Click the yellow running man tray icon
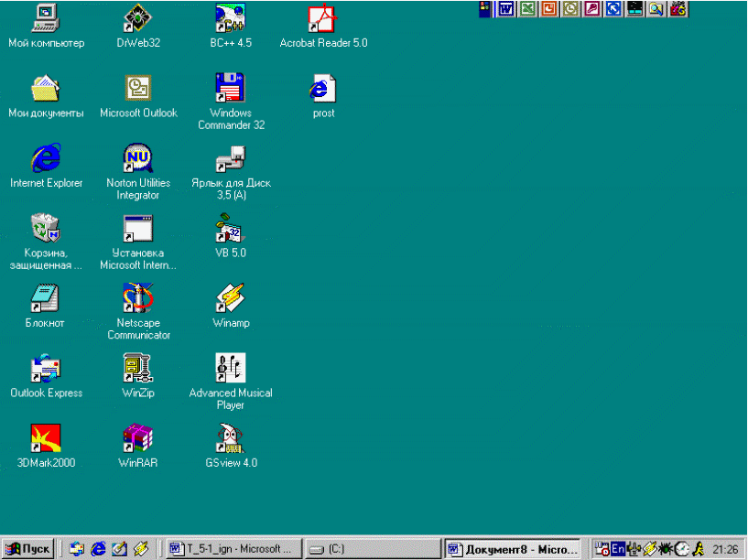The width and height of the screenshot is (748, 560). 699,549
